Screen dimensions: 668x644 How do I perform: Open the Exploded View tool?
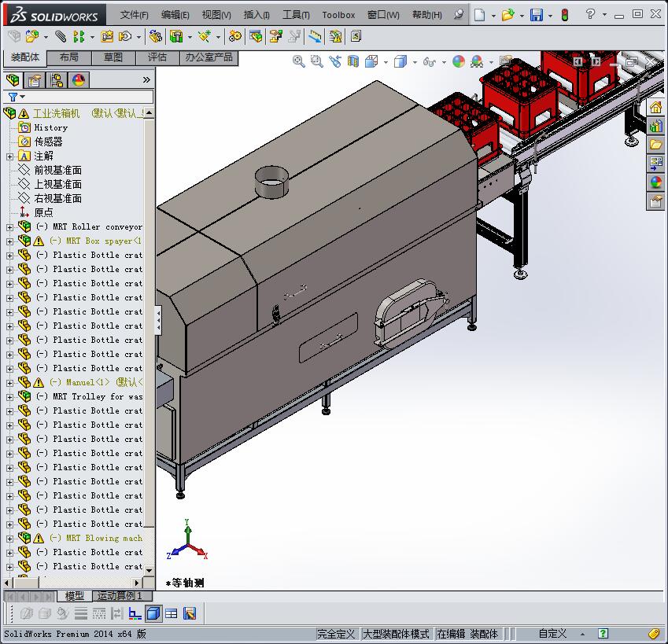tap(274, 36)
